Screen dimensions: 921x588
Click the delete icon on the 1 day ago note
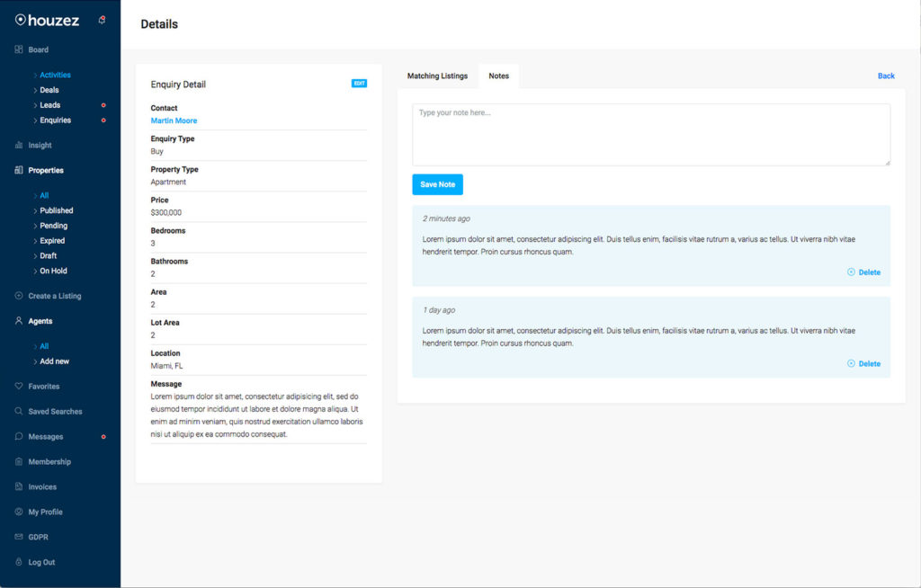(851, 363)
